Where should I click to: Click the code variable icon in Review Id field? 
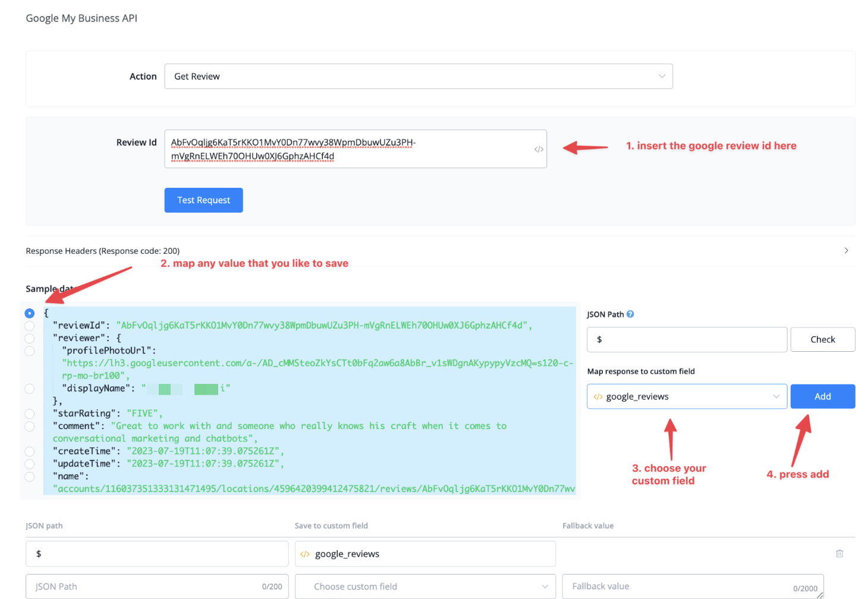[x=538, y=149]
